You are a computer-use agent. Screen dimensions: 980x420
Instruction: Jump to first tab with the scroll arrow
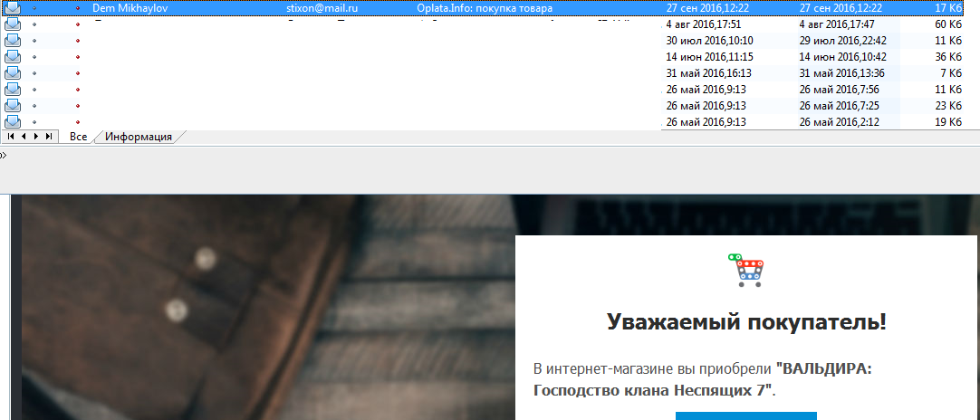11,137
